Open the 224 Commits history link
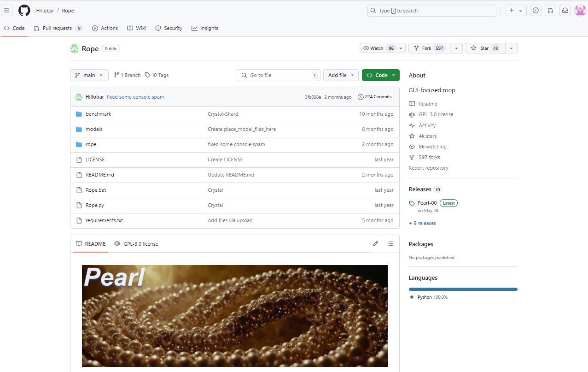 [375, 97]
